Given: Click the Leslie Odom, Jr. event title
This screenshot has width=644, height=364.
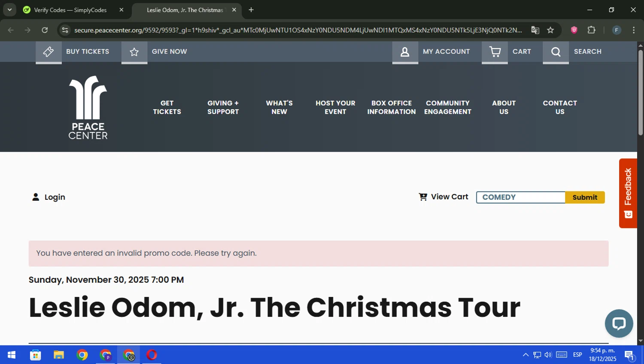Looking at the screenshot, I should [x=274, y=308].
